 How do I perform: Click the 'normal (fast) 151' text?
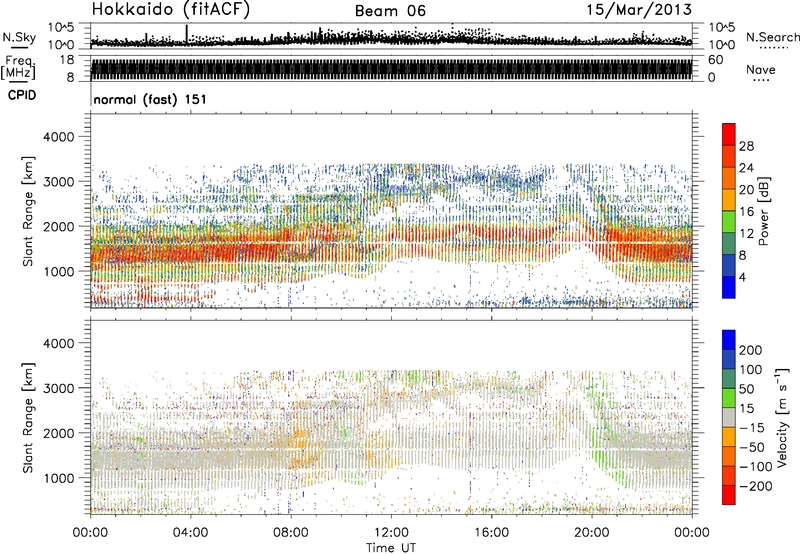pyautogui.click(x=150, y=99)
